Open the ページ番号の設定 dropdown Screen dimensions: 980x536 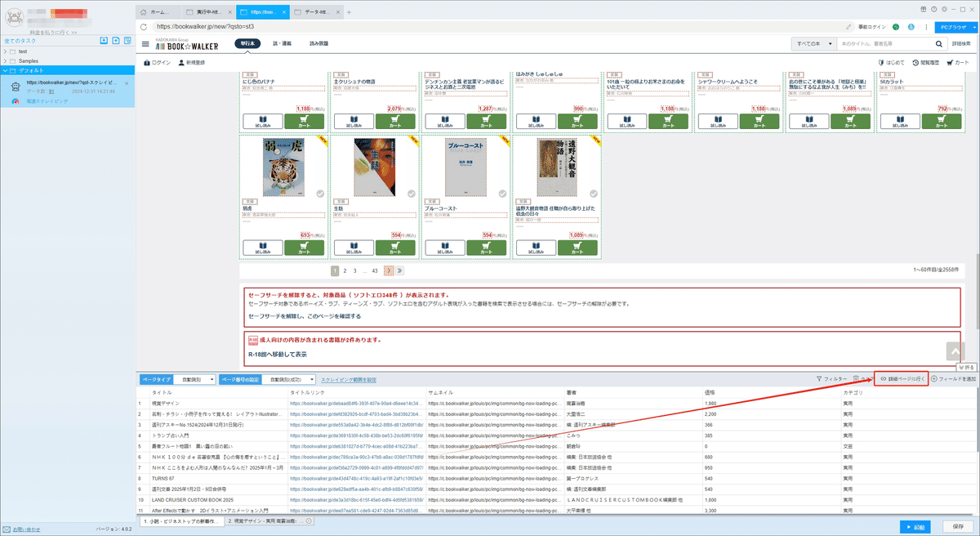click(290, 379)
